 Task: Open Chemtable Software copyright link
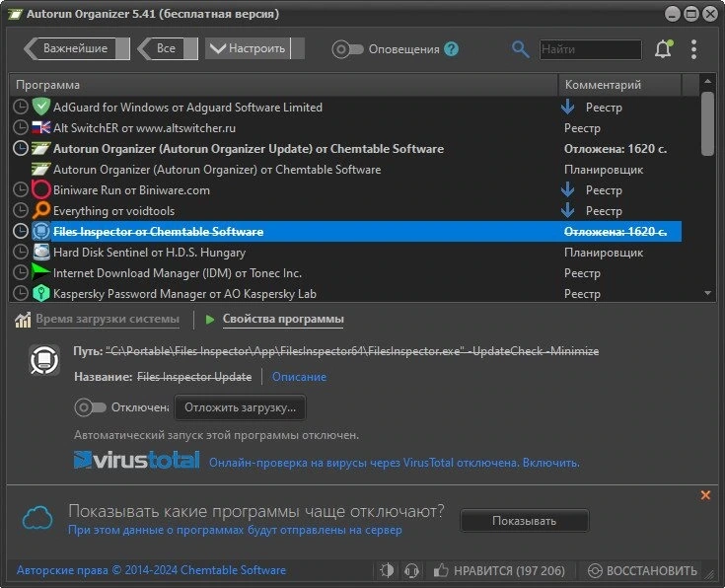coord(151,570)
